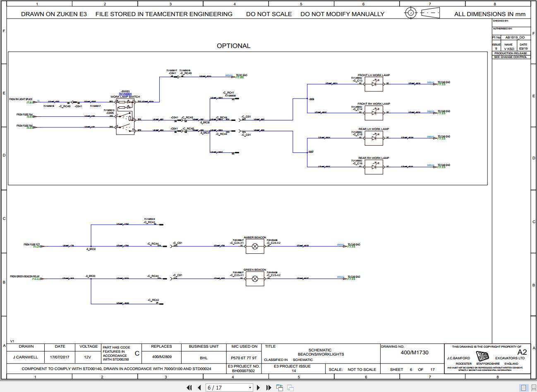The image size is (537, 392).
Task: Click the FRONT LH WORK LAMP label
Action: tap(374, 75)
